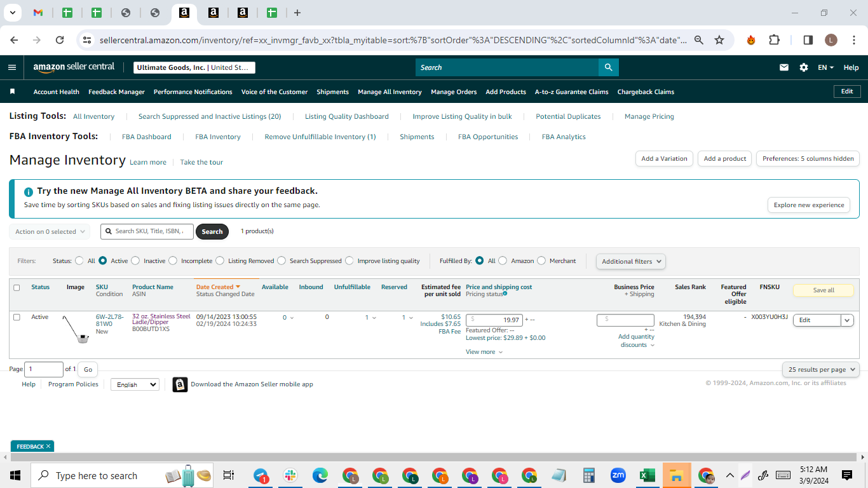Expand Add quantity discounts
The height and width of the screenshot is (488, 868).
pyautogui.click(x=636, y=341)
